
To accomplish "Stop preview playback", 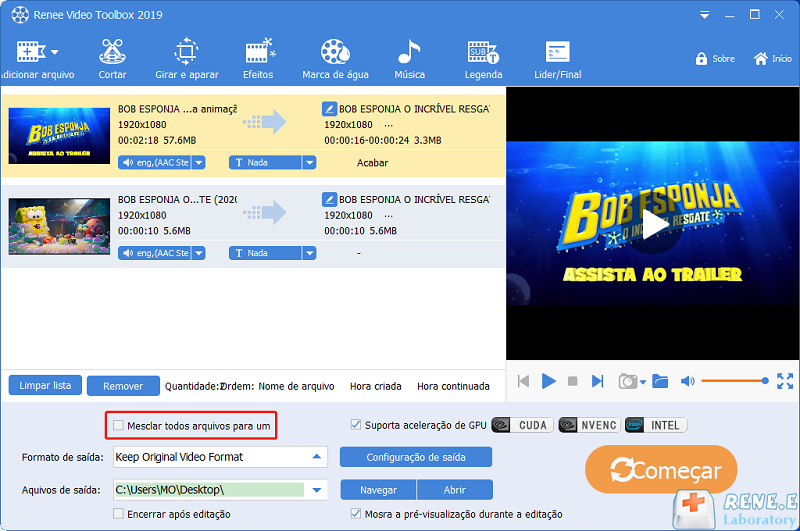I will click(572, 381).
